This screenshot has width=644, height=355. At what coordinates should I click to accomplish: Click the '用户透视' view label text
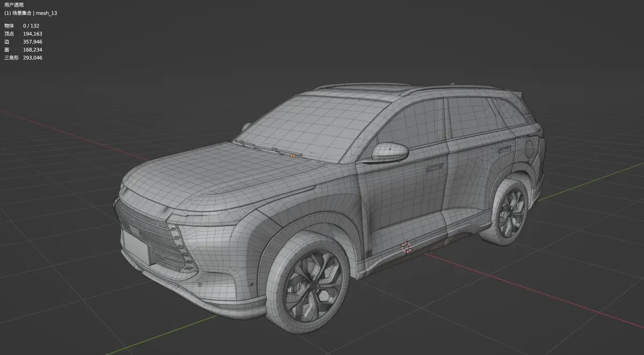point(14,4)
